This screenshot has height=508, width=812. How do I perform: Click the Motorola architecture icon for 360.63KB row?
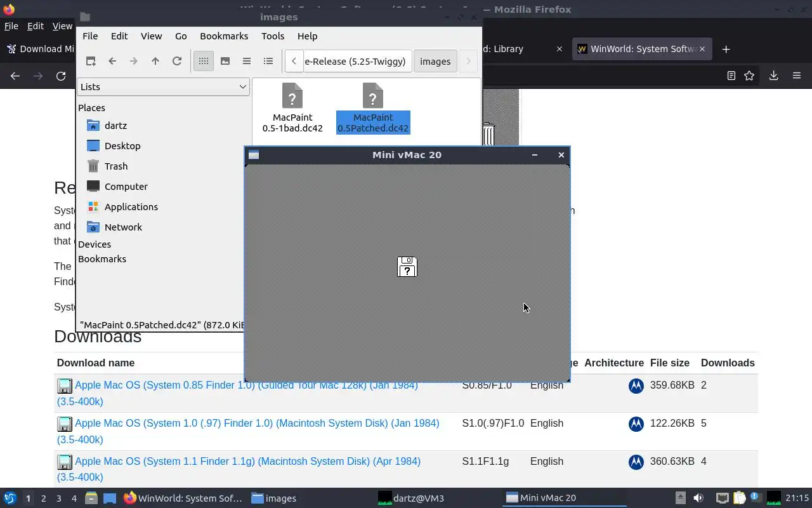636,462
